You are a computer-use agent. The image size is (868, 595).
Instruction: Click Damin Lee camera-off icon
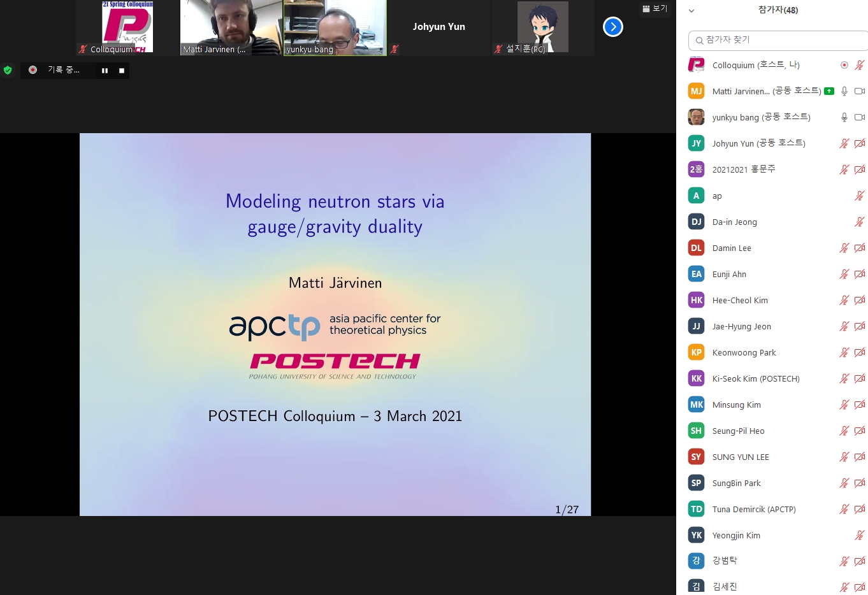tap(860, 248)
